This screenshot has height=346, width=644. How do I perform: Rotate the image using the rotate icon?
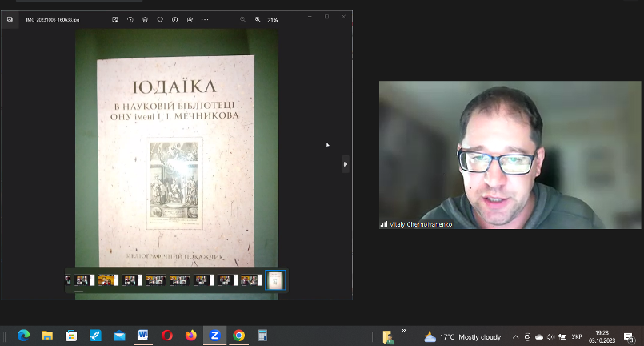(130, 19)
